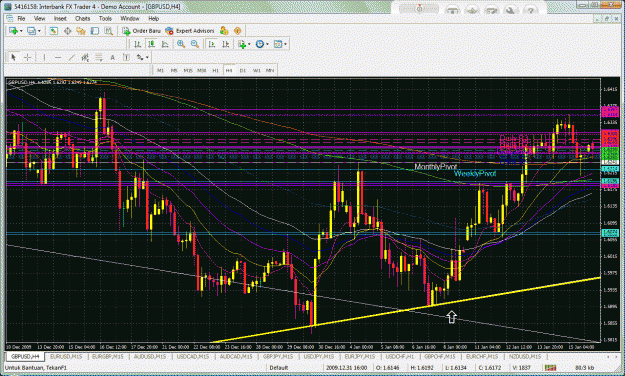This screenshot has height=376, width=625.
Task: Toggle the Expert Advisors button
Action: (x=190, y=31)
